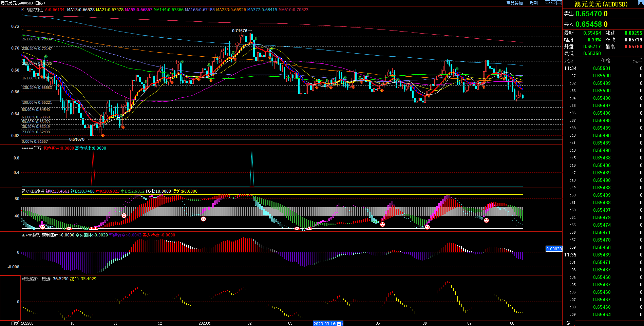Screen dimensions: 644x326
Task: Click the MA13 moving average legend label
Action: [x=81, y=10]
